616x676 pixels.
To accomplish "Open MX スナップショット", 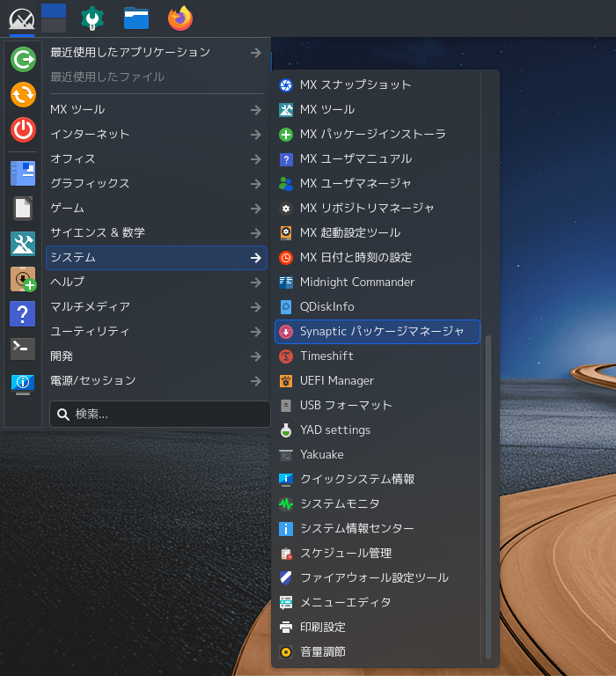I will pyautogui.click(x=378, y=84).
